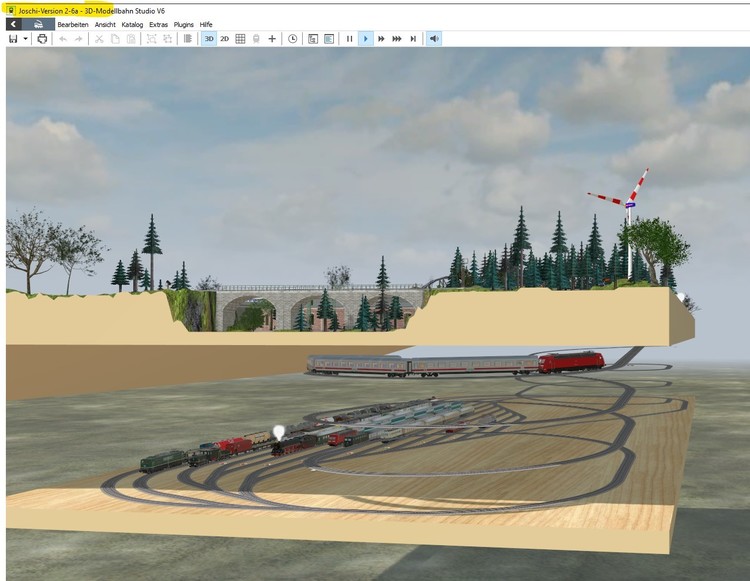This screenshot has height=581, width=750.
Task: Pause the simulation
Action: pyautogui.click(x=349, y=39)
